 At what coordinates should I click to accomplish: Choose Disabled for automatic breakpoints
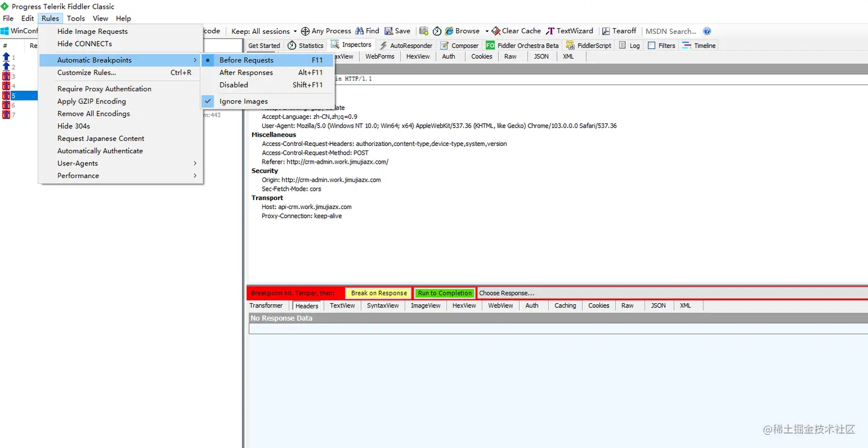point(268,85)
